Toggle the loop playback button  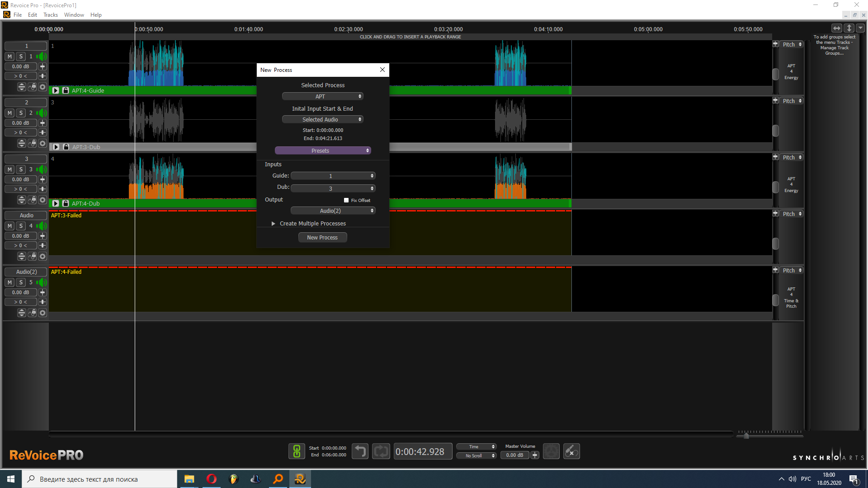coord(381,451)
